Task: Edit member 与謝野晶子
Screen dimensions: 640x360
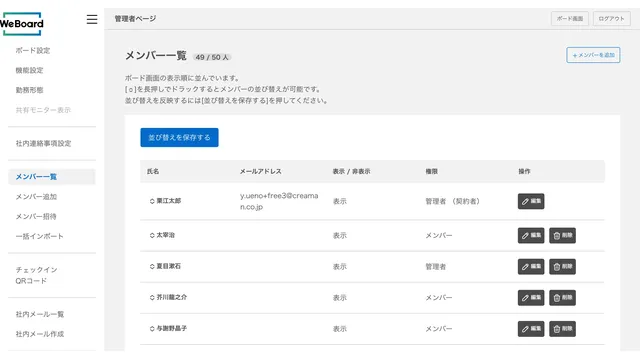Action: tap(531, 329)
